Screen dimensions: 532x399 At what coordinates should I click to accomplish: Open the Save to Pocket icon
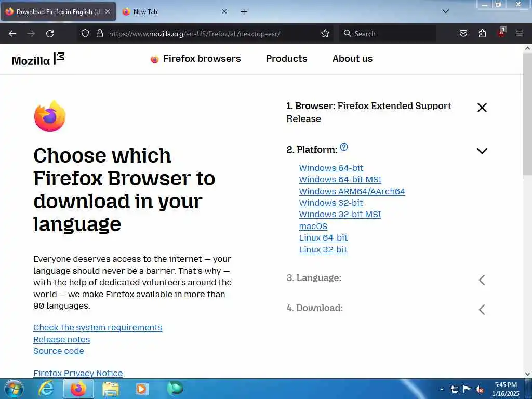pos(463,33)
